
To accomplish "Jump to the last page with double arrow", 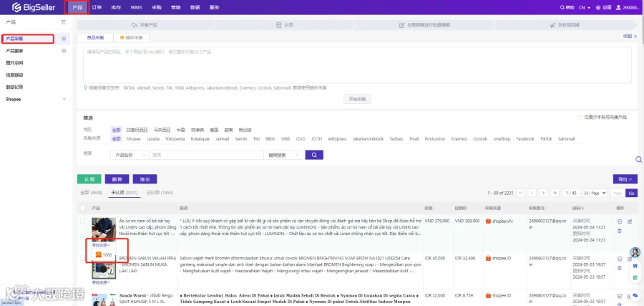I will pos(555,193).
